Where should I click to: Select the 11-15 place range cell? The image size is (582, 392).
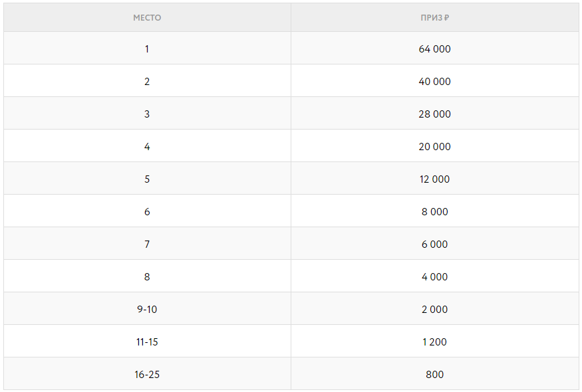coord(147,342)
